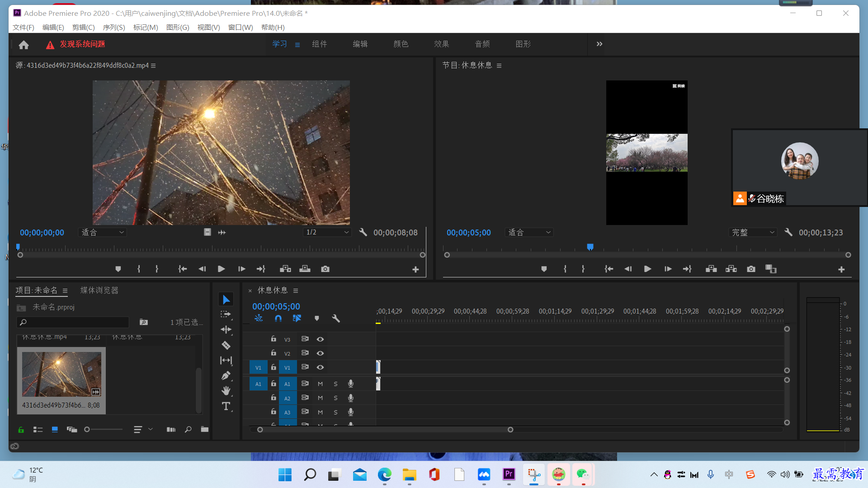
Task: Open source monitor zoom level dropdown
Action: (102, 232)
